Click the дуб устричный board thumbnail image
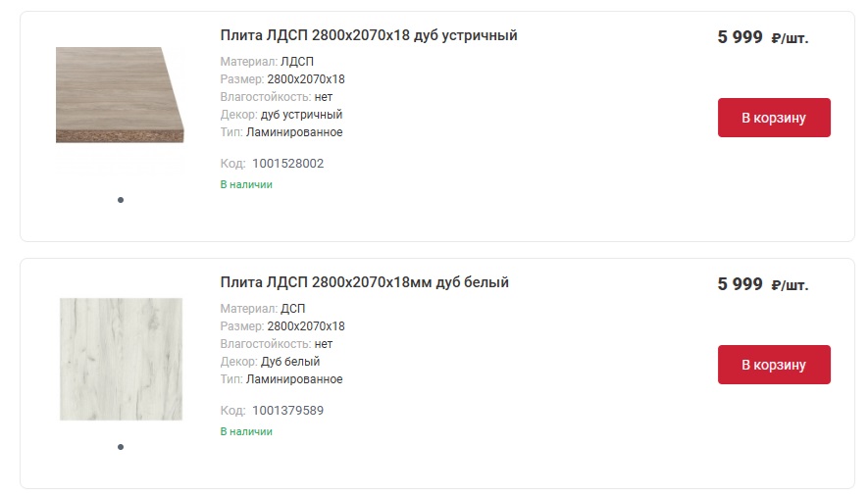Viewport: 868px width, 497px height. [120, 95]
